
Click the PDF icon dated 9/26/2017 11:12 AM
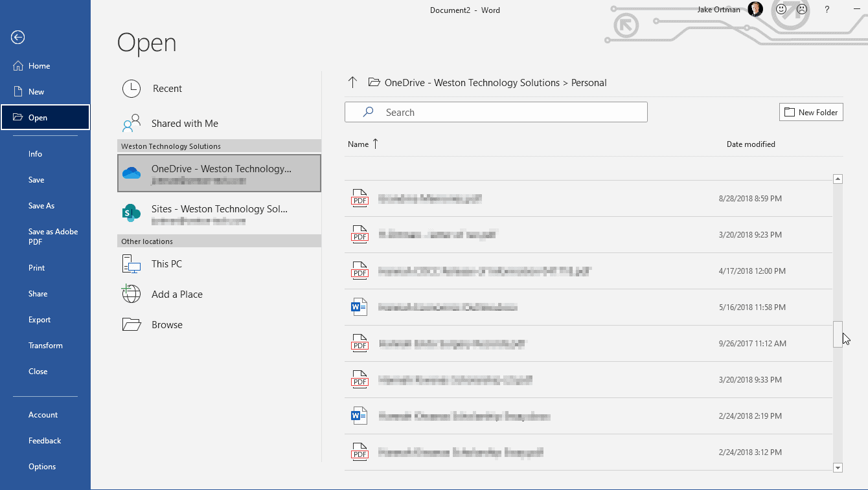click(x=360, y=343)
